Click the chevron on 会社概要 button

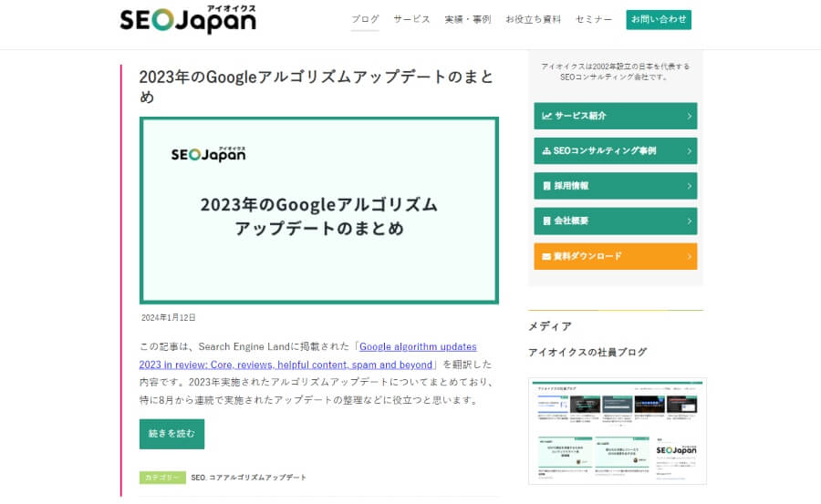[x=689, y=221]
